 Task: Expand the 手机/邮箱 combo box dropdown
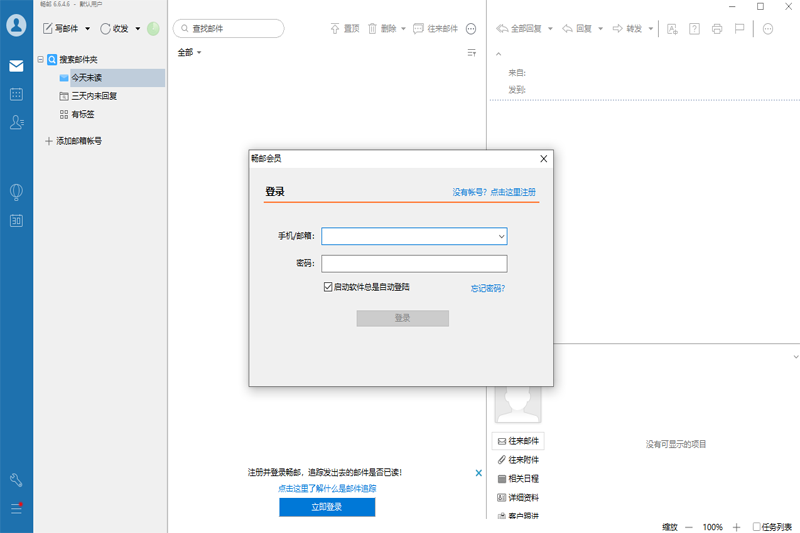(500, 237)
